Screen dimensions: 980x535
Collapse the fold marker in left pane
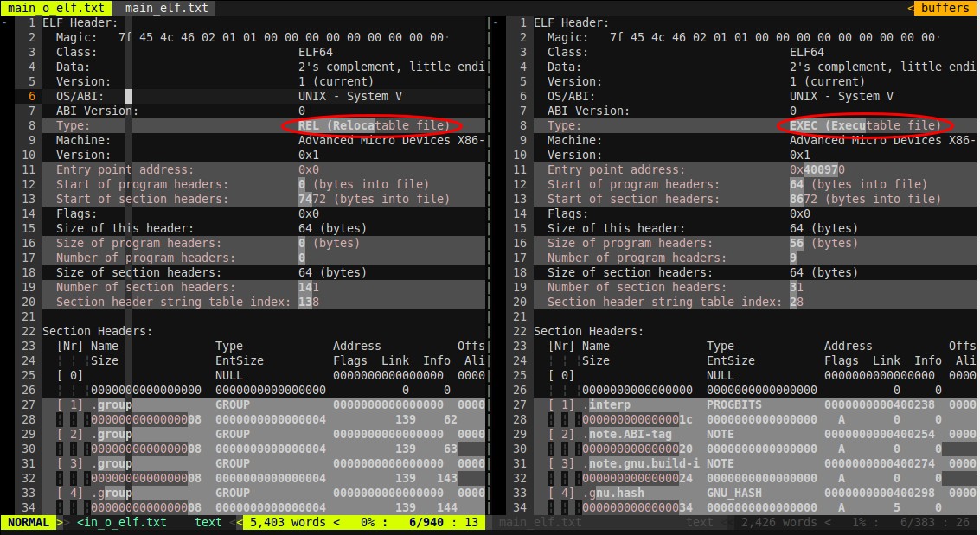pyautogui.click(x=6, y=23)
